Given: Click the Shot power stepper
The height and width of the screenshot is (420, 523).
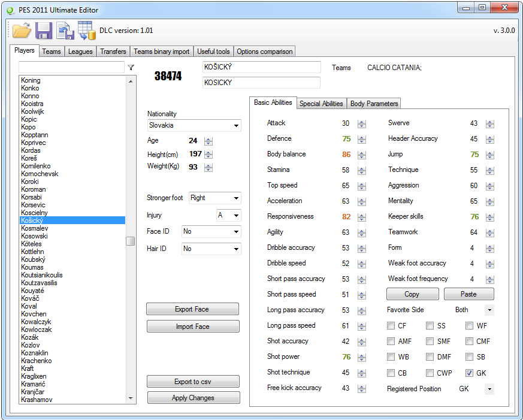Looking at the screenshot, I should (362, 357).
